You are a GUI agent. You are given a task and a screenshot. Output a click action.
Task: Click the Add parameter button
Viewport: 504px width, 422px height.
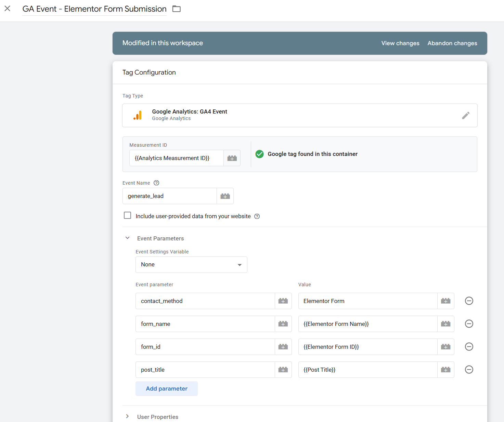click(166, 388)
